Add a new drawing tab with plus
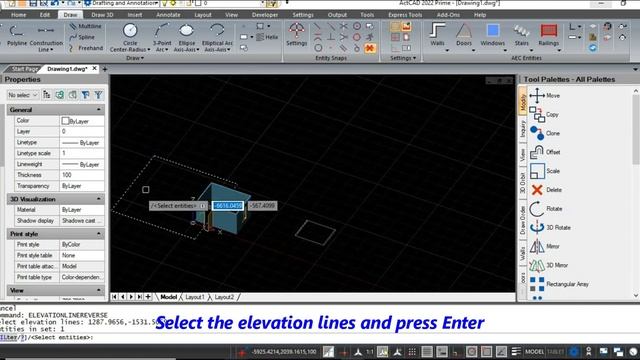The image size is (640, 360). [105, 69]
